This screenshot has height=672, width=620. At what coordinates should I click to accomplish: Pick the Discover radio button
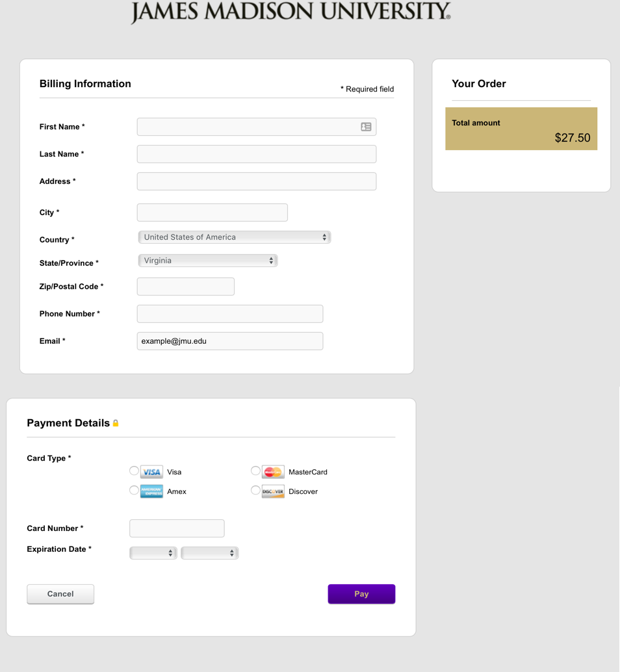point(255,490)
